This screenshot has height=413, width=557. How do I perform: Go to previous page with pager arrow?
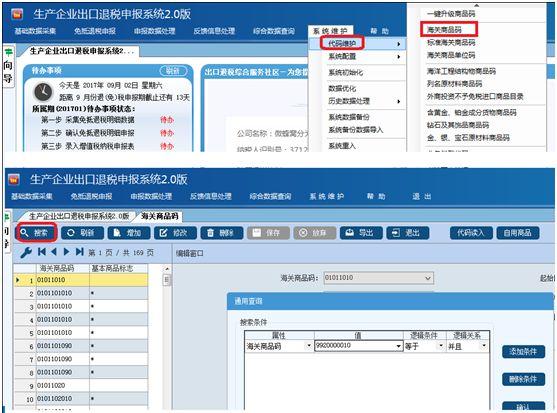pyautogui.click(x=54, y=252)
